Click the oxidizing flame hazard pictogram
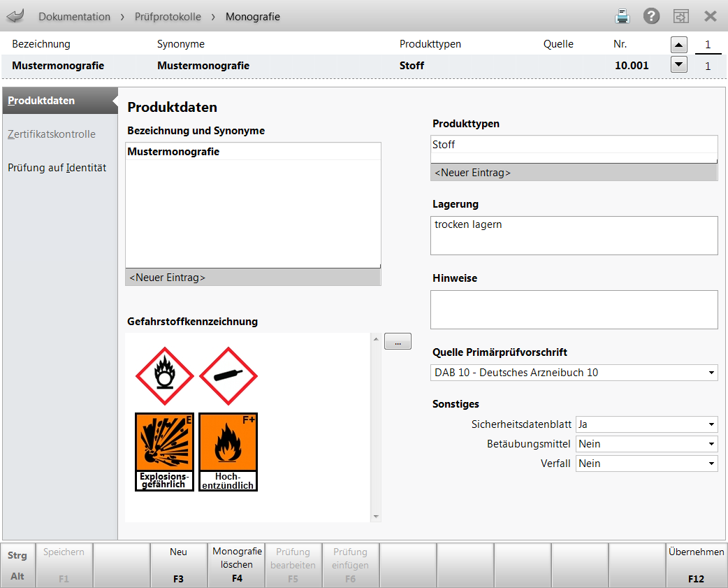Image resolution: width=728 pixels, height=588 pixels. point(164,376)
